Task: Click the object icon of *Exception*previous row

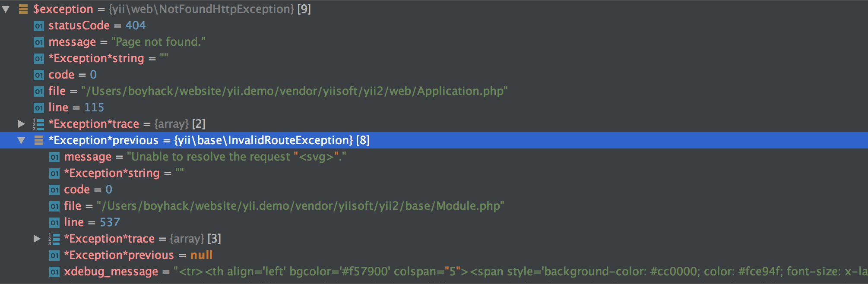Action: 39,140
